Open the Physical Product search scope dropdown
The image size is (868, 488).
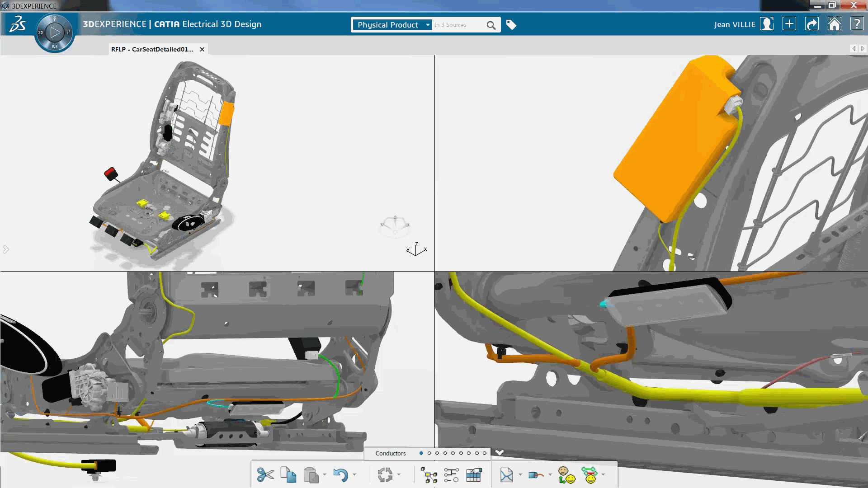coord(392,25)
